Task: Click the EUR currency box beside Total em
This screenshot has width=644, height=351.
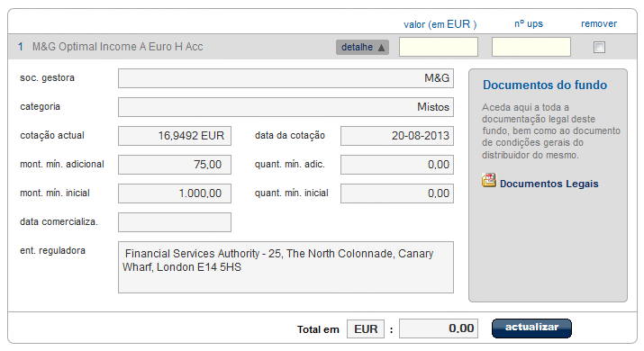Action: click(366, 328)
